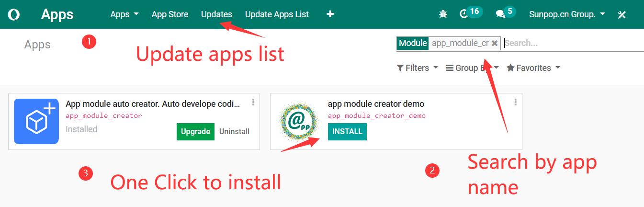Viewport: 644px width, 207px height.
Task: Remove the Module search facet tag
Action: (x=495, y=43)
